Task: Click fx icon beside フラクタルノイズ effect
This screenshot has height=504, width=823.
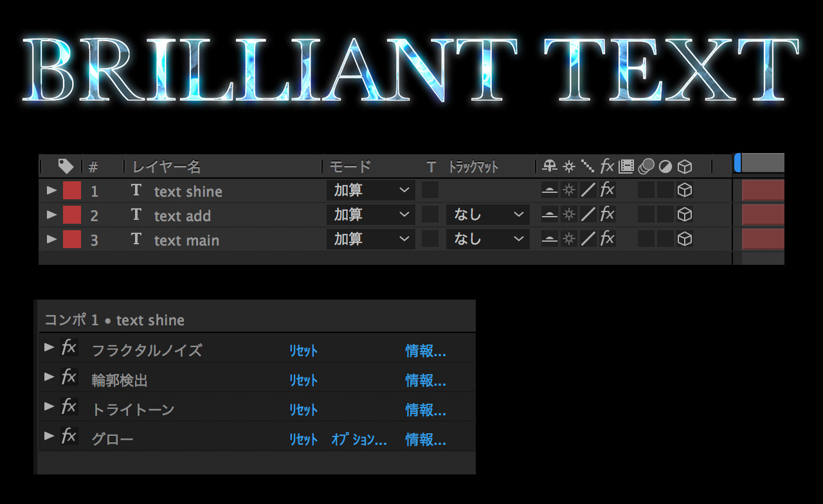Action: [69, 348]
